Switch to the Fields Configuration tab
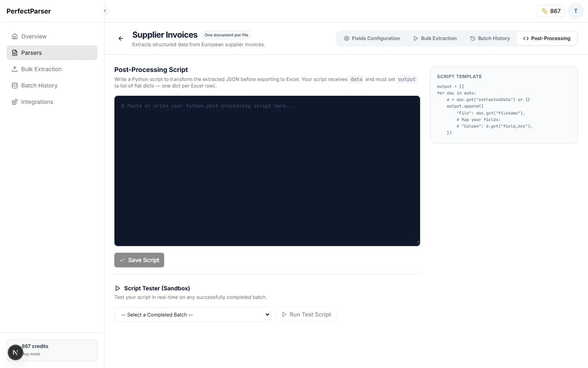This screenshot has width=588, height=368. (372, 38)
